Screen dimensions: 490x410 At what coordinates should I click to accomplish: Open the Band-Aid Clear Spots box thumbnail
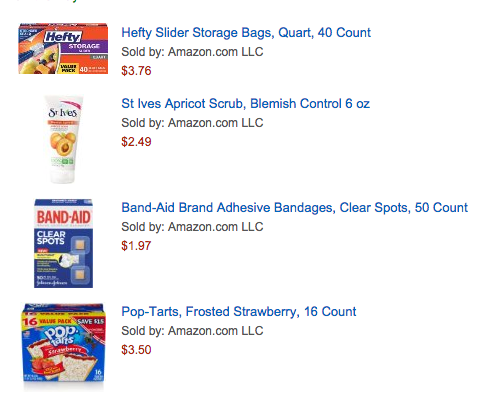point(63,243)
